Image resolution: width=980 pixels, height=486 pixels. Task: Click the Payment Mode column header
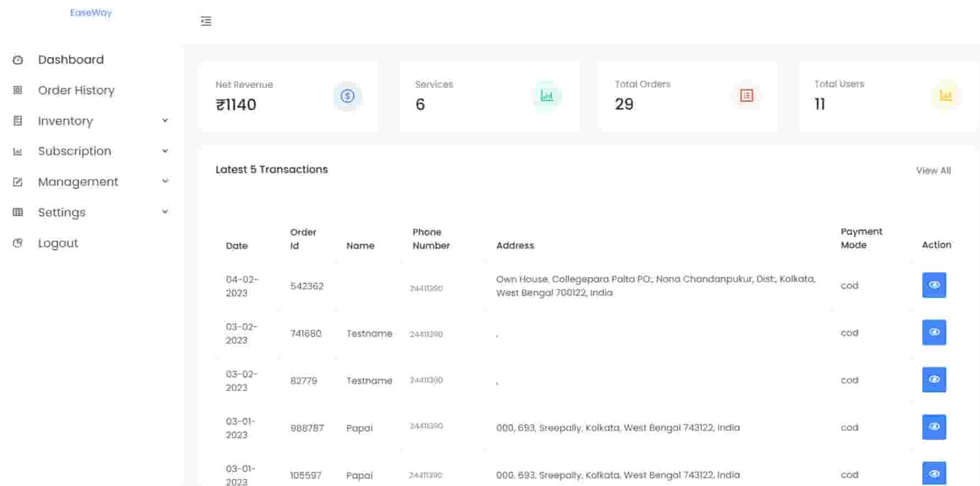click(x=861, y=238)
